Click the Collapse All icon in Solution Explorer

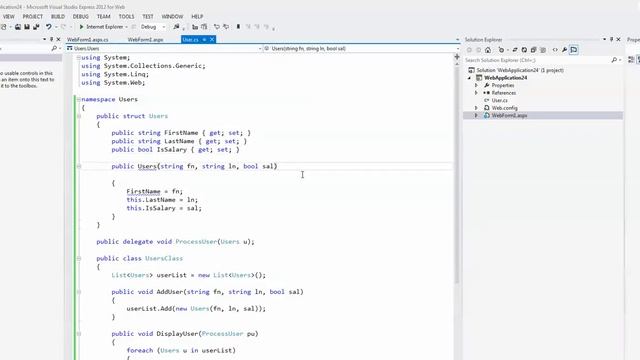point(533,50)
